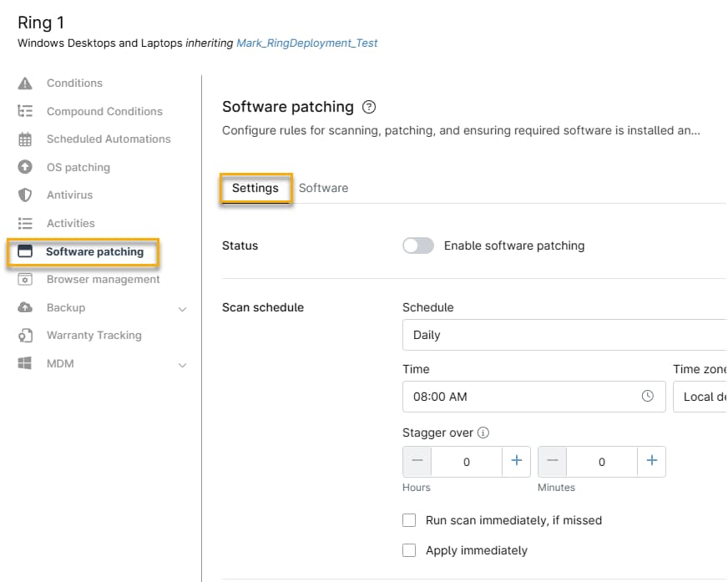Image resolution: width=728 pixels, height=582 pixels.
Task: Check Run scan immediately, if missed
Action: [409, 519]
